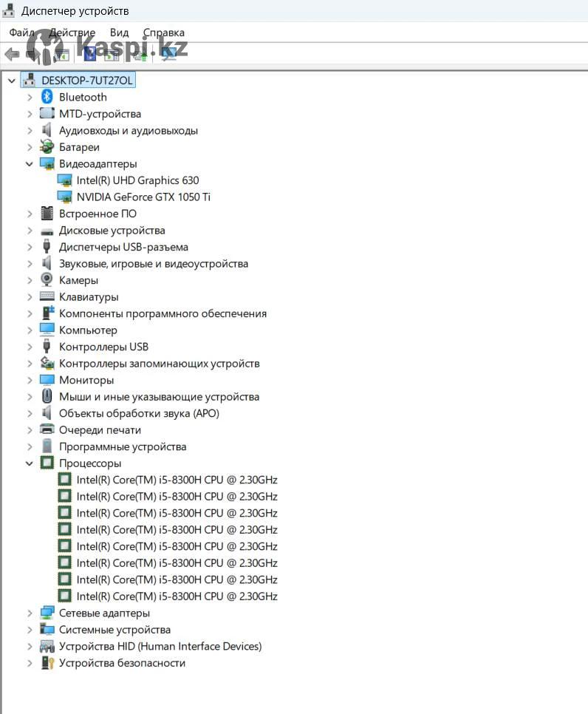The image size is (588, 714).
Task: Collapse the Видеоадаптеры category
Action: click(x=30, y=164)
